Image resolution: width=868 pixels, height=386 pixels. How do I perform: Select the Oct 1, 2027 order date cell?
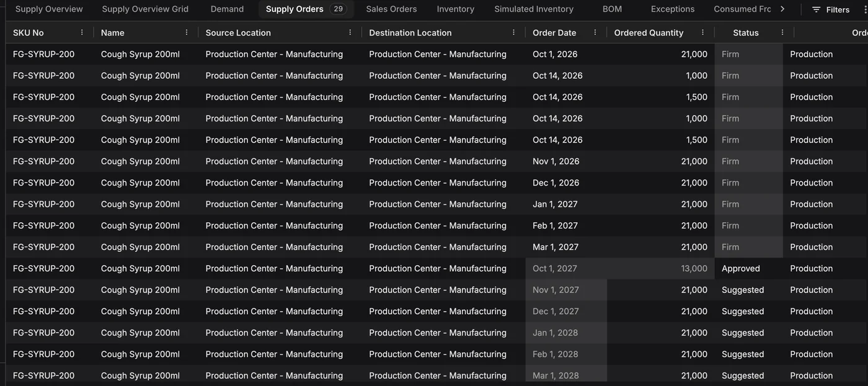point(566,269)
